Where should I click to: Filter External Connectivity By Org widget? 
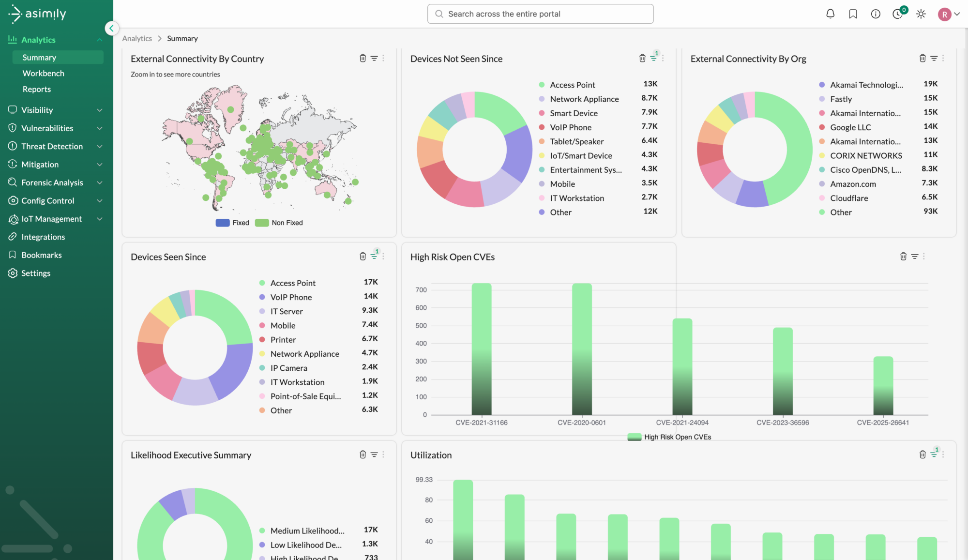click(934, 58)
